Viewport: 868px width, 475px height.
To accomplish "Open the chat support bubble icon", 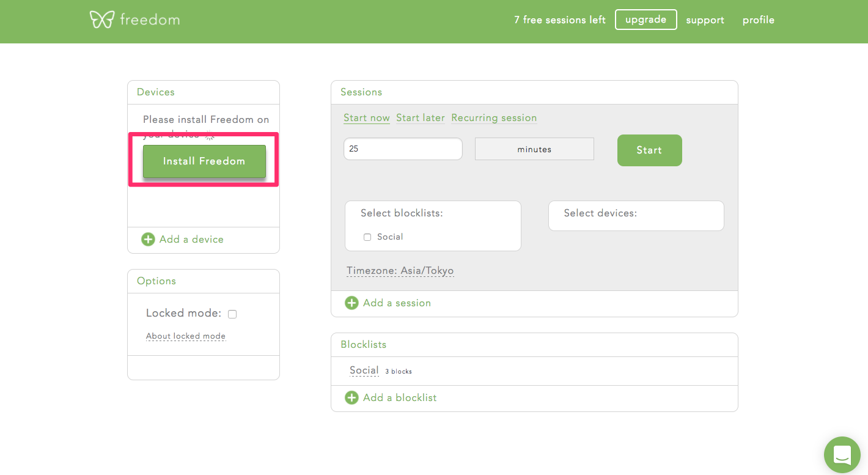I will (x=842, y=454).
